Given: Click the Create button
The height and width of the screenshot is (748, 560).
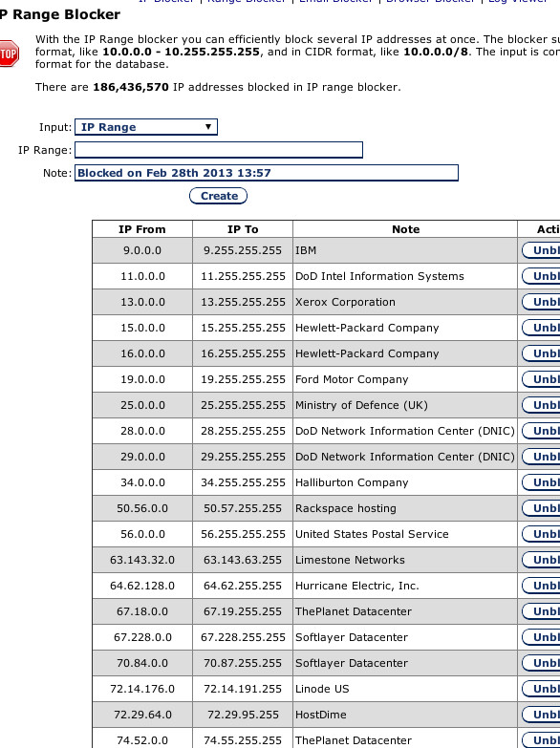Looking at the screenshot, I should tap(219, 196).
